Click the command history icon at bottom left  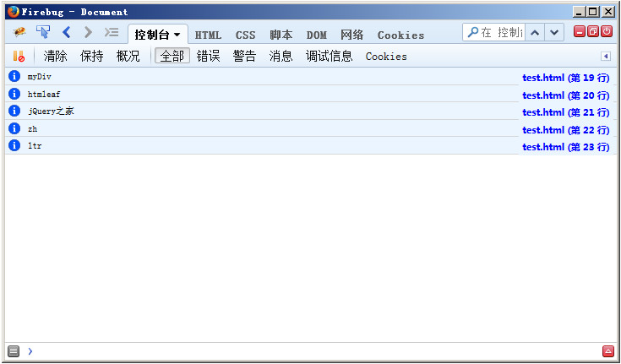tap(14, 351)
